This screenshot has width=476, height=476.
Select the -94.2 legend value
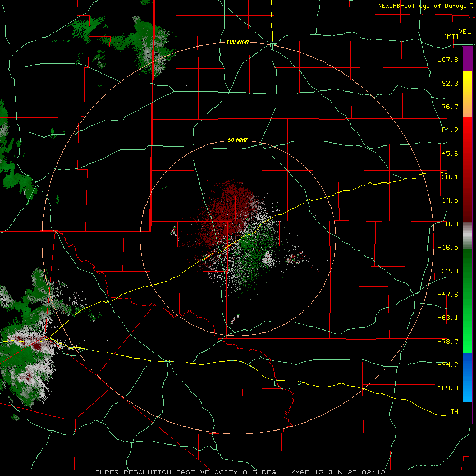[x=448, y=365]
